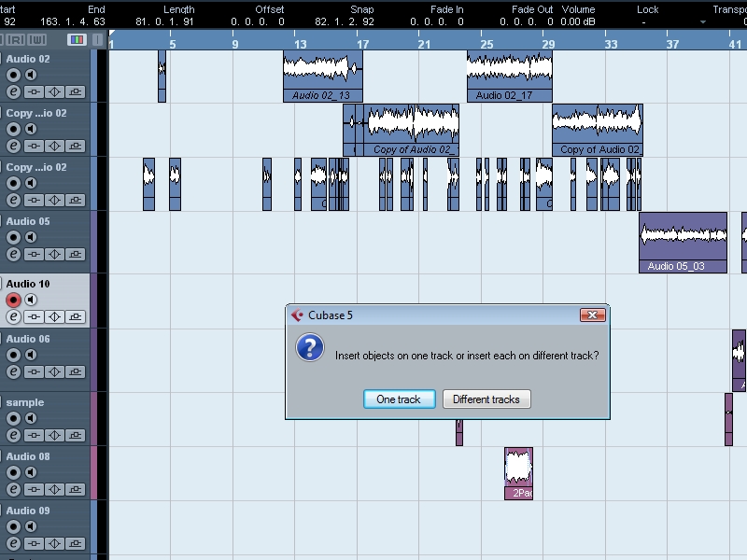Click the Fade In value field
747x560 pixels.
point(437,21)
